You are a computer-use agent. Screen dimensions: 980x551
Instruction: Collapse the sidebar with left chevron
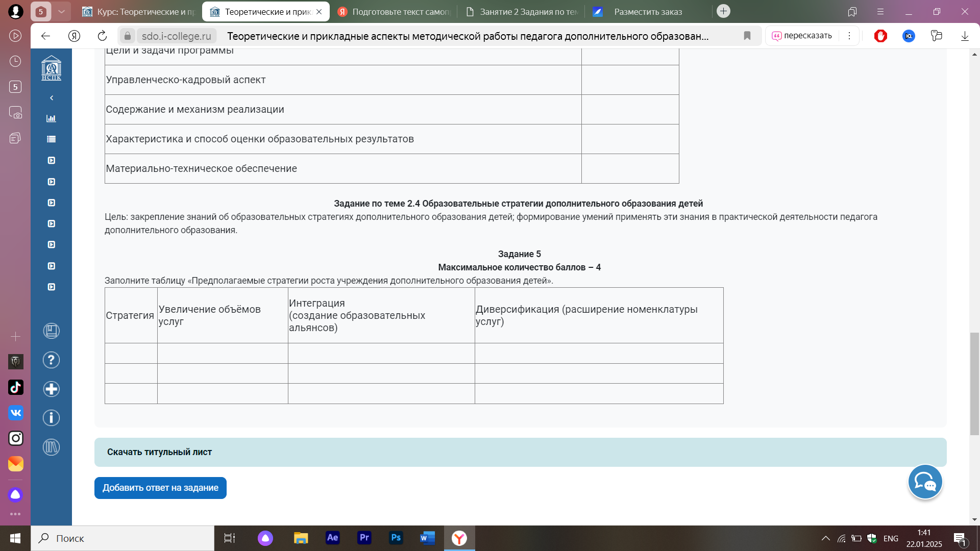(x=51, y=97)
